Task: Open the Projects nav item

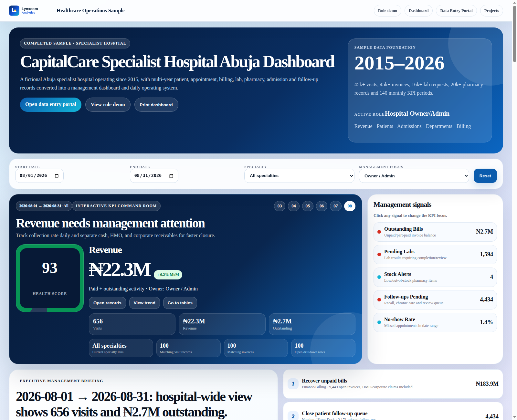Action: tap(491, 11)
